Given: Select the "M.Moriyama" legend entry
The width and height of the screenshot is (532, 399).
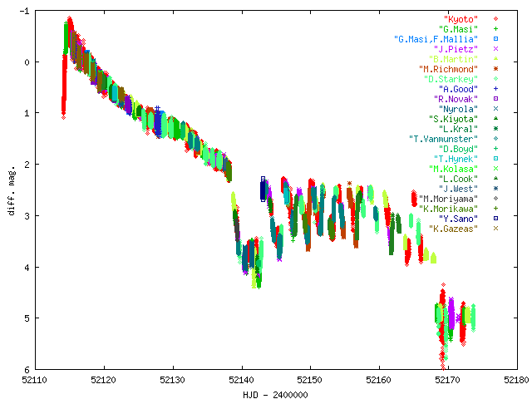Looking at the screenshot, I should point(449,199).
